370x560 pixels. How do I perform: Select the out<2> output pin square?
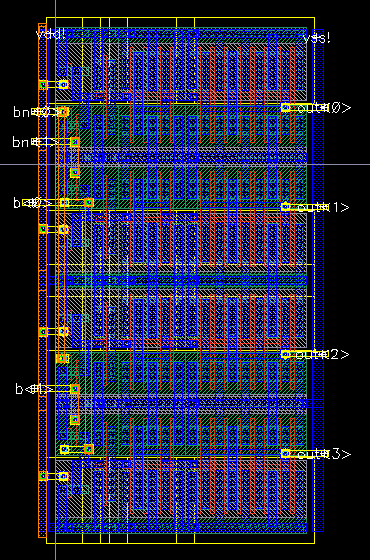pos(285,354)
